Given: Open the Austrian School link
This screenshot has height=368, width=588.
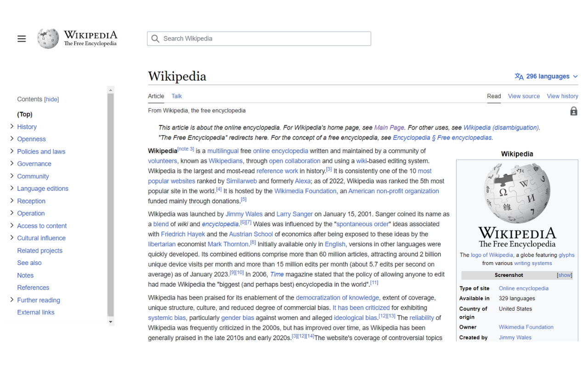Looking at the screenshot, I should (x=251, y=234).
